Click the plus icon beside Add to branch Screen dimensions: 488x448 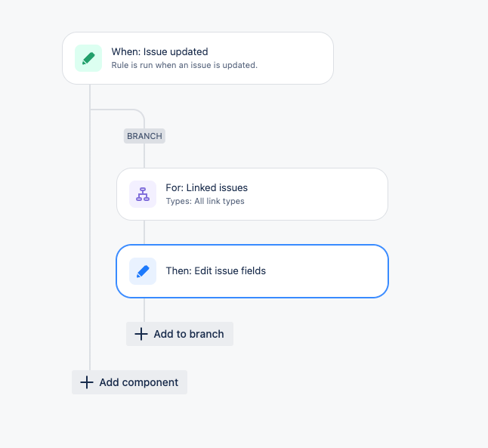[141, 334]
